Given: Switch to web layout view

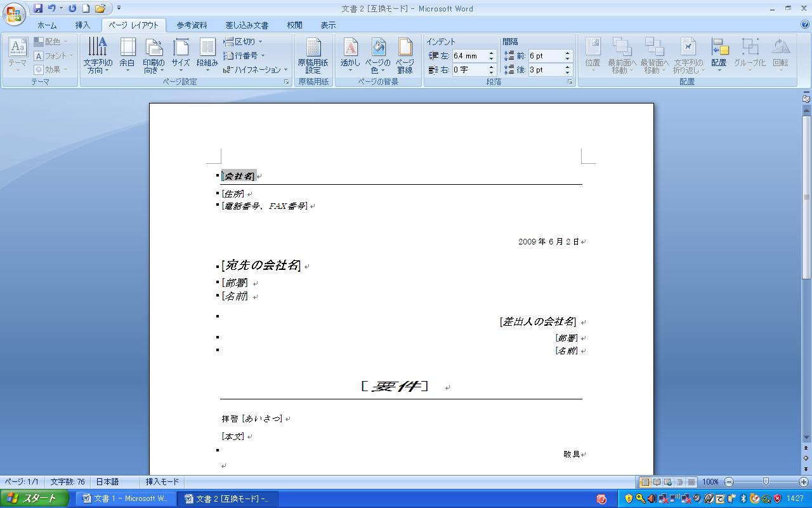Looking at the screenshot, I should 669,482.
